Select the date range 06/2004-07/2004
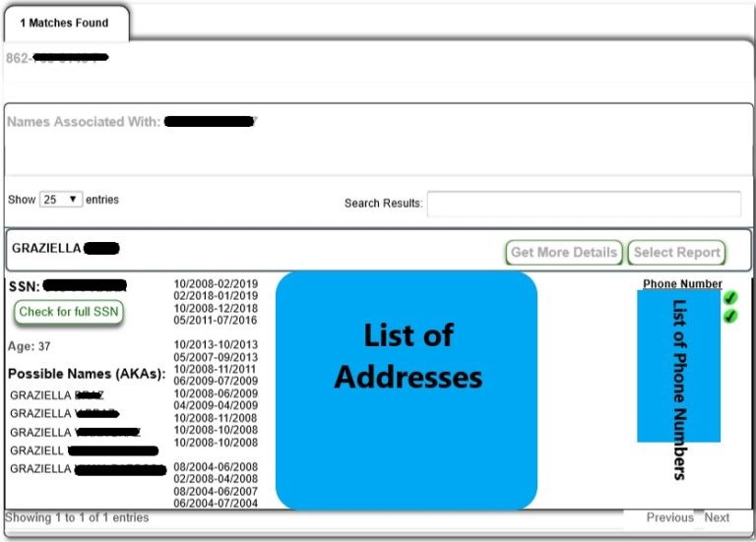Image resolution: width=756 pixels, height=542 pixels. click(216, 504)
